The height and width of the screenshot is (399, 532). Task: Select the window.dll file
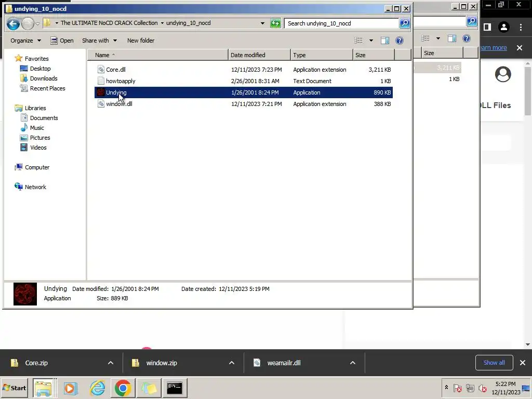click(x=243, y=104)
